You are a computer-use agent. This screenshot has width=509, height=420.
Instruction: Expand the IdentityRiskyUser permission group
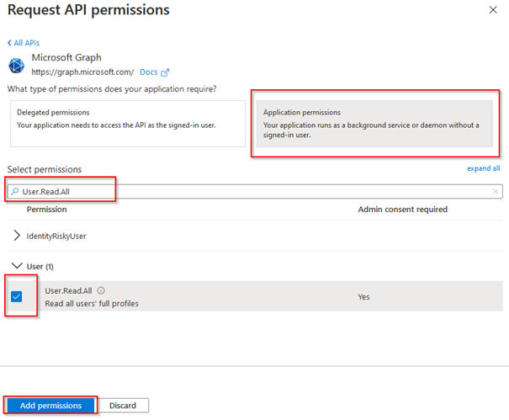point(18,236)
